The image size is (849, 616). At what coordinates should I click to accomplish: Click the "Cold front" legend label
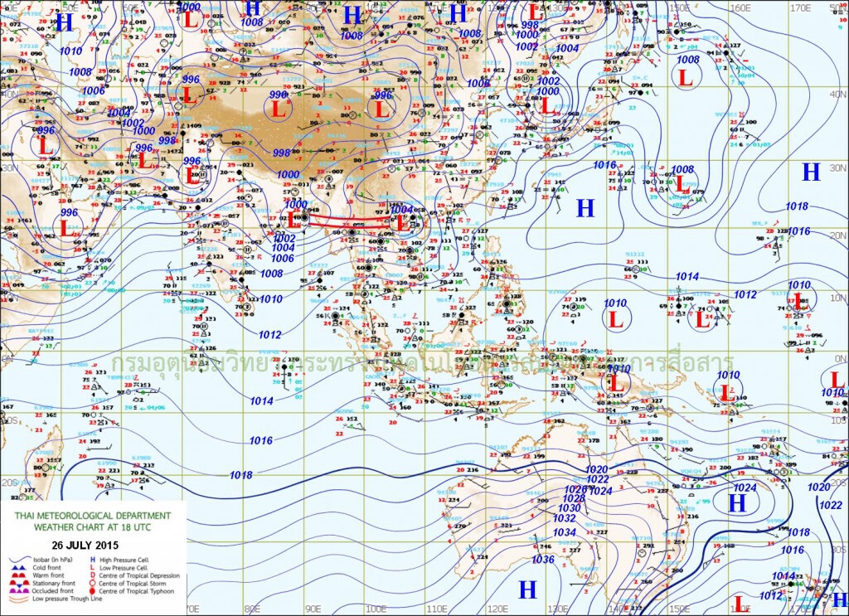(x=46, y=567)
